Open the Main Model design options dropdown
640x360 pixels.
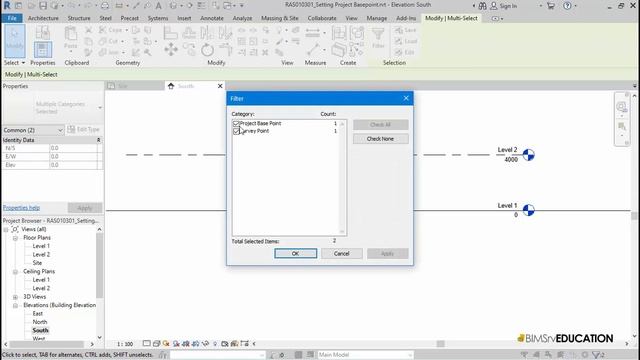click(x=365, y=355)
